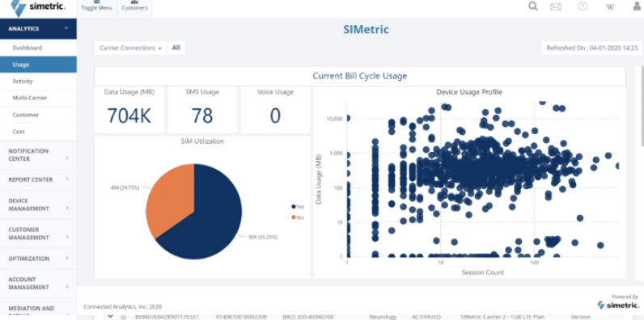644x320 pixels.
Task: Click the W wiki icon
Action: click(x=610, y=7)
